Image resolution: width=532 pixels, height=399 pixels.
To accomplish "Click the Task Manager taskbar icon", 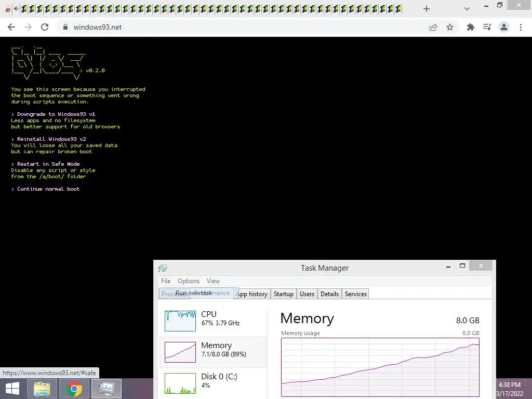I will coord(107,389).
